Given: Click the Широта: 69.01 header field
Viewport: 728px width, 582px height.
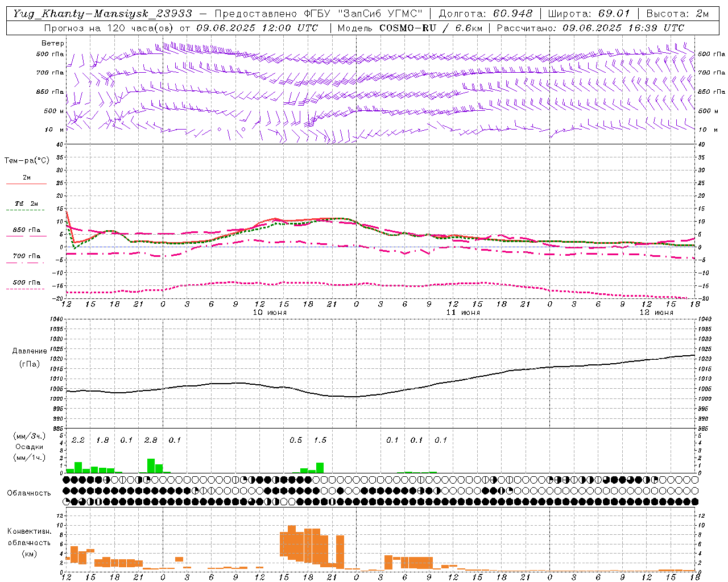Looking at the screenshot, I should (589, 14).
